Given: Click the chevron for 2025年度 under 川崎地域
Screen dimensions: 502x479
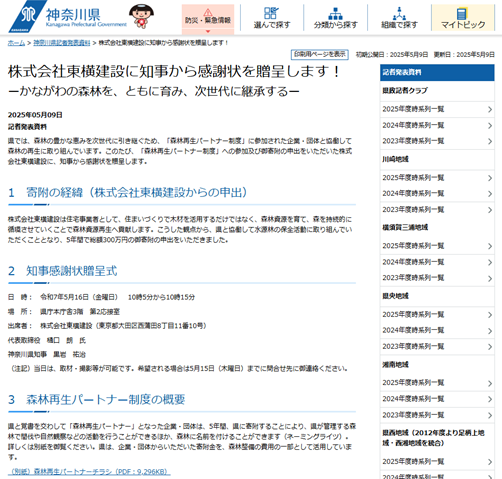Looking at the screenshot, I should [490, 178].
